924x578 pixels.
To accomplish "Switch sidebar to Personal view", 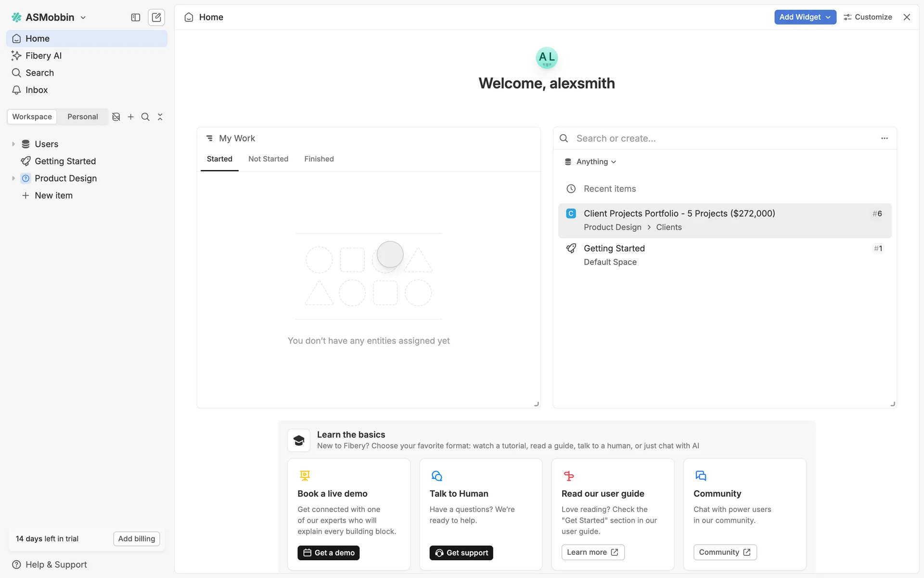I will click(x=82, y=117).
